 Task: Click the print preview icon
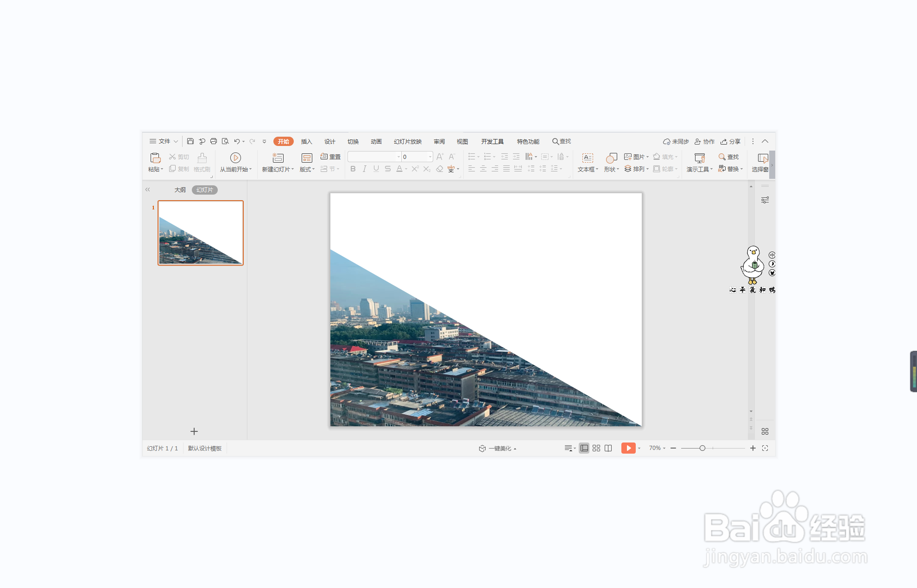(x=225, y=141)
